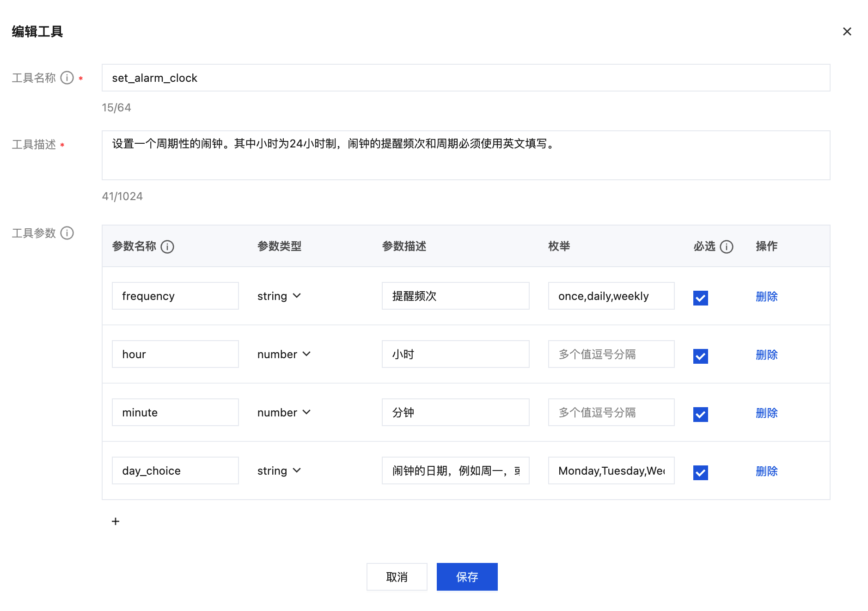
Task: Open type dropdown for minute parameter
Action: [x=284, y=412]
